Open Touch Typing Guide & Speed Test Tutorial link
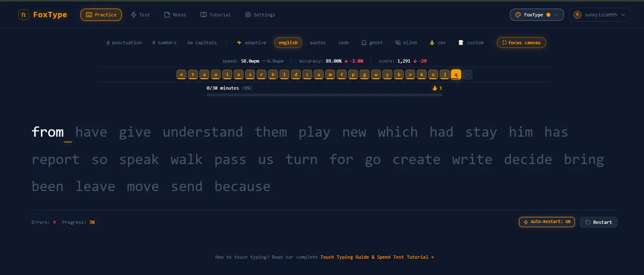This screenshot has height=275, width=644. pyautogui.click(x=377, y=257)
